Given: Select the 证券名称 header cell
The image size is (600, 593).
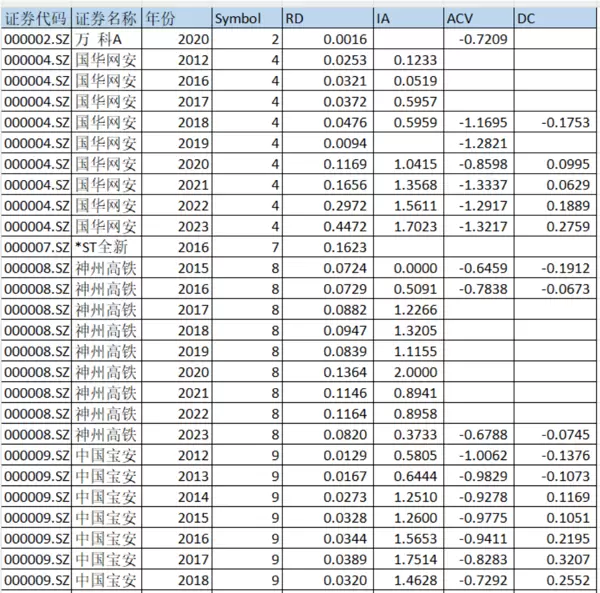Looking at the screenshot, I should [x=106, y=18].
